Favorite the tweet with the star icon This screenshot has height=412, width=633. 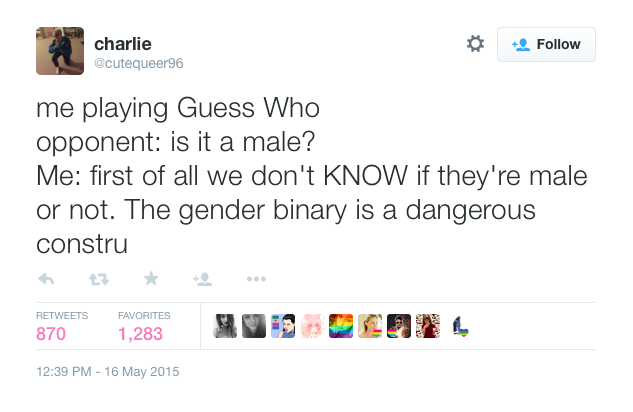[151, 278]
